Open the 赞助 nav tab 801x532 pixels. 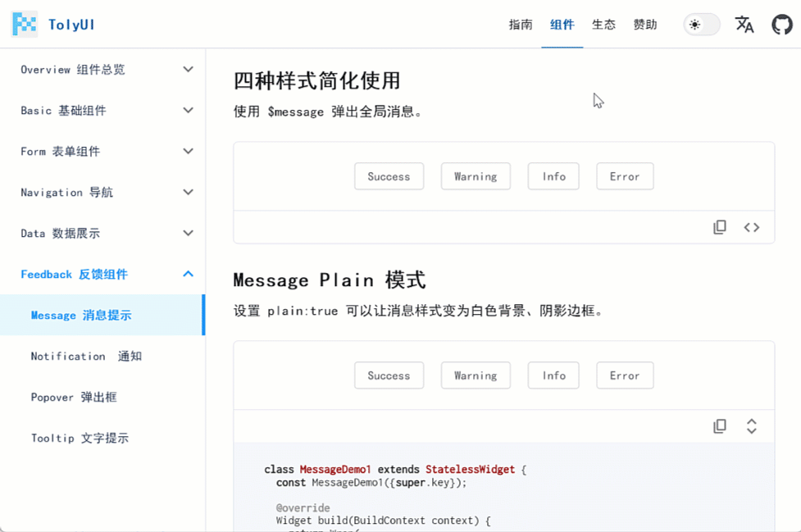tap(644, 25)
